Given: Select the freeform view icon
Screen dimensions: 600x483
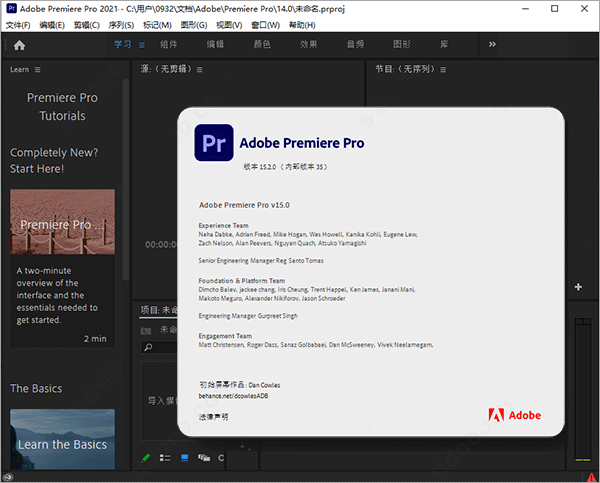Looking at the screenshot, I should [204, 458].
